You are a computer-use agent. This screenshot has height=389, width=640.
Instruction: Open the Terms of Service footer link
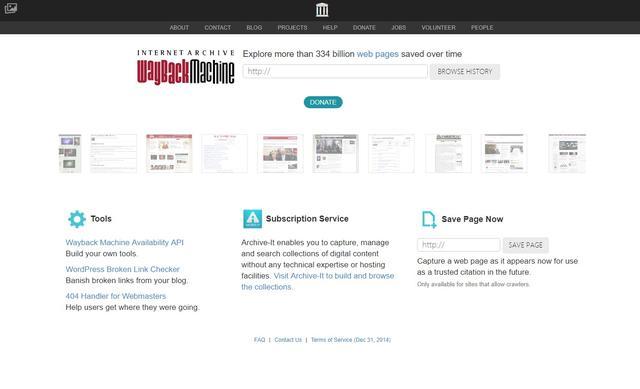point(351,340)
